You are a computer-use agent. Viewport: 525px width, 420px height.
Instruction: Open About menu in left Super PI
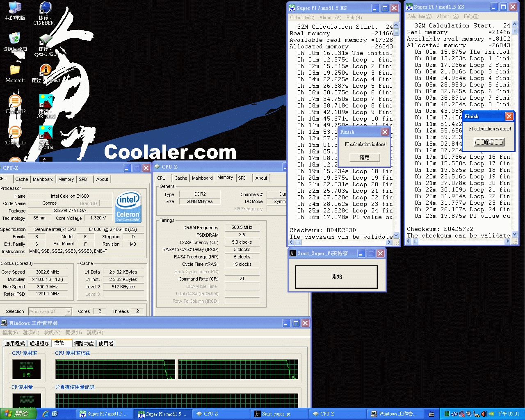coord(330,18)
